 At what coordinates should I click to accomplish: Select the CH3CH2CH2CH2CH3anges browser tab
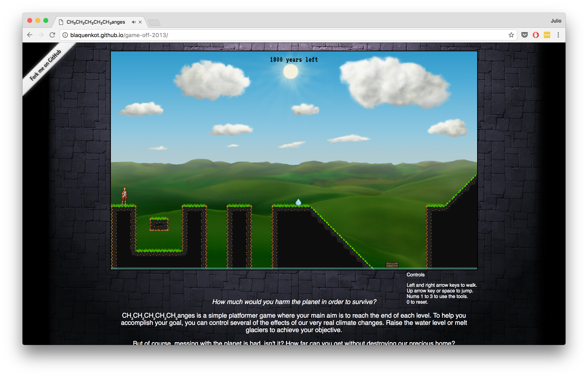pos(96,22)
